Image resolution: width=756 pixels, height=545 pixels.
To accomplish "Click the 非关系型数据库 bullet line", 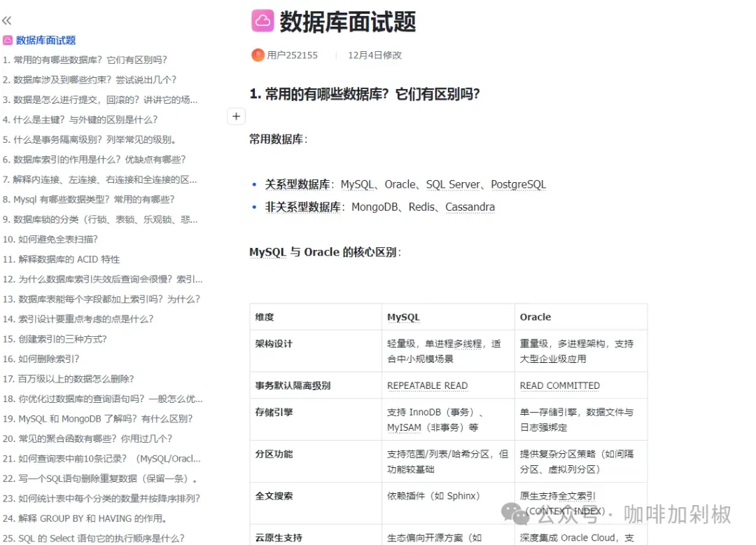I will pyautogui.click(x=380, y=207).
